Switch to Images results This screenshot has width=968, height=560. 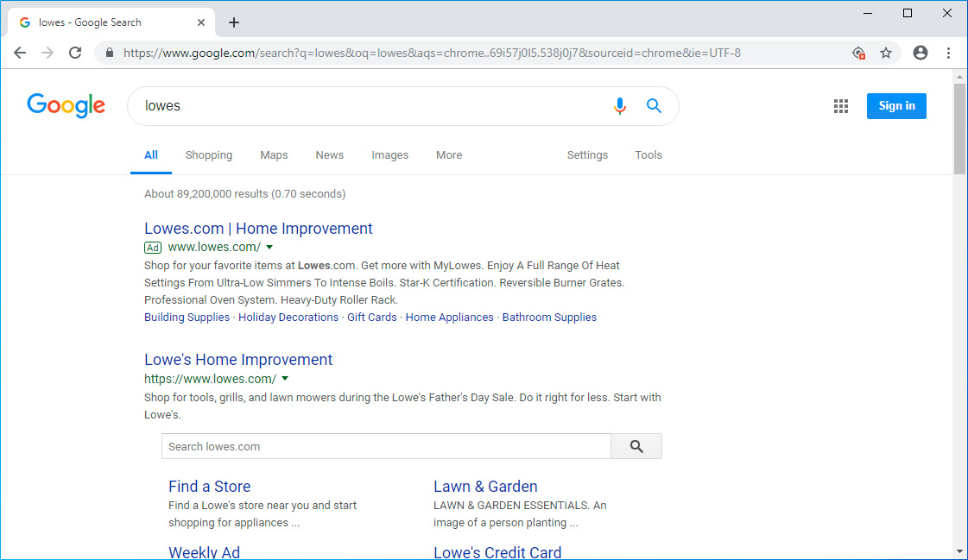[x=389, y=155]
